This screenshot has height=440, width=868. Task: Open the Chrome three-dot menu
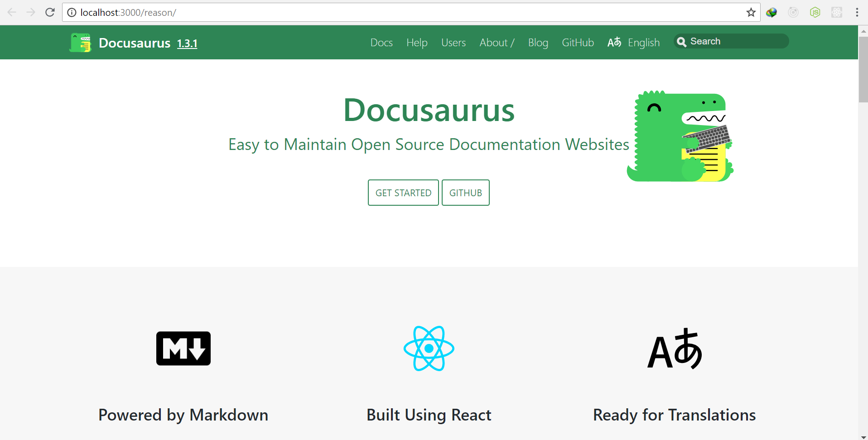click(x=857, y=13)
